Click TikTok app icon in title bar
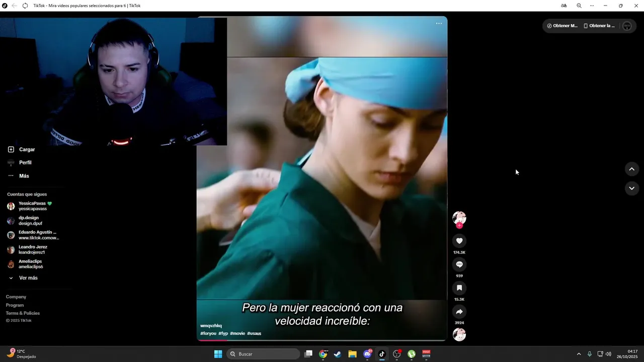644x362 pixels. (x=5, y=6)
